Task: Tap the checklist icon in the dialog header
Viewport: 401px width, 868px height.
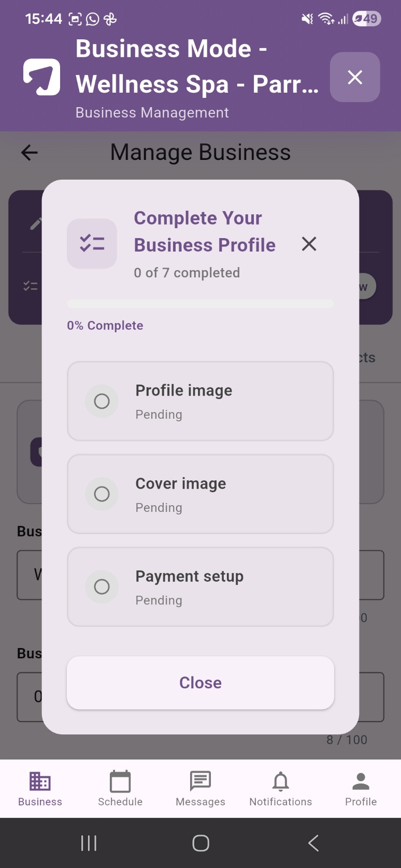Action: [92, 244]
